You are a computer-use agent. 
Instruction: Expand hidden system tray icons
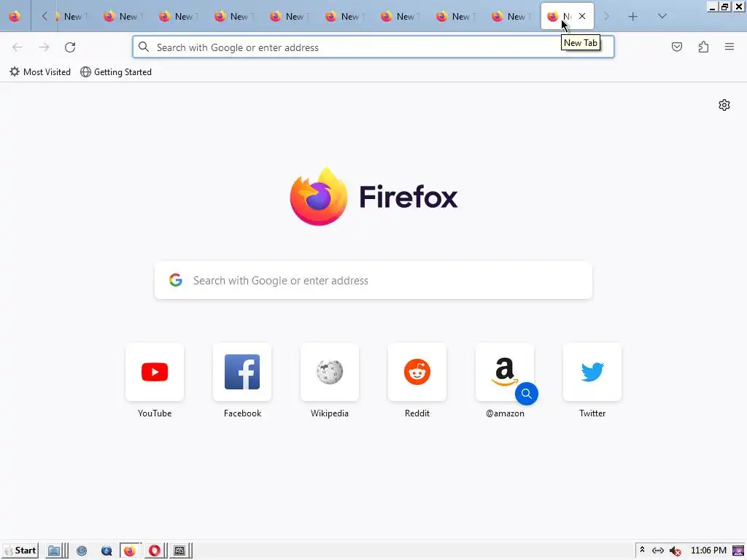[642, 550]
